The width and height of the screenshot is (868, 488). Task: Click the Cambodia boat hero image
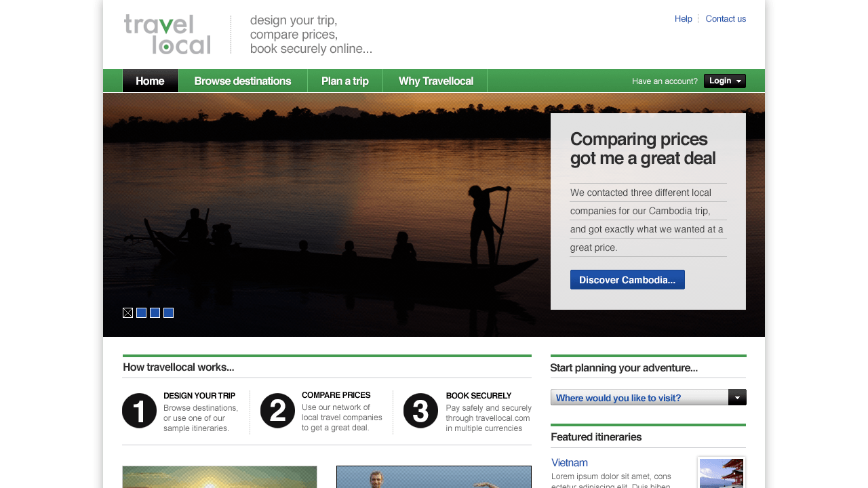point(325,217)
